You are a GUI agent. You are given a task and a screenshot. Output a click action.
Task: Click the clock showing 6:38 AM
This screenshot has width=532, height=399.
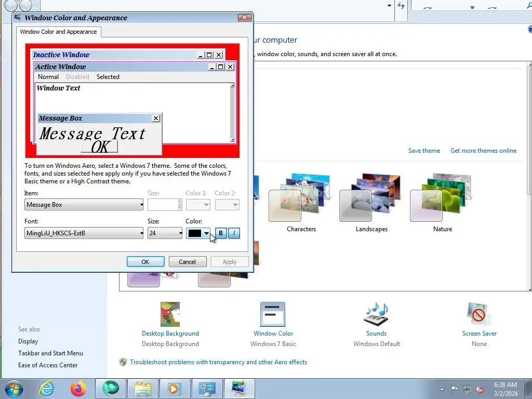click(506, 385)
